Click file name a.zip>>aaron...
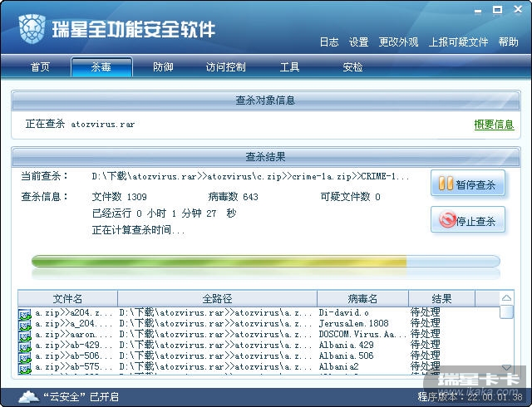The image size is (532, 407). (74, 334)
